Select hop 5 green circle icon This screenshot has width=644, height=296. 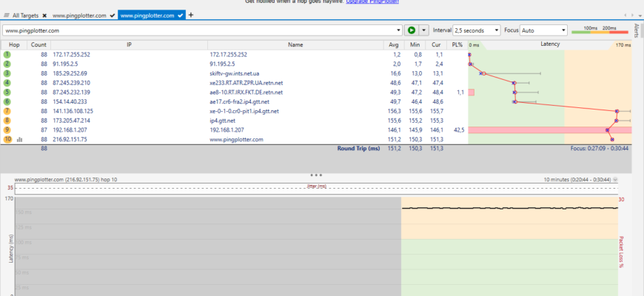point(7,92)
